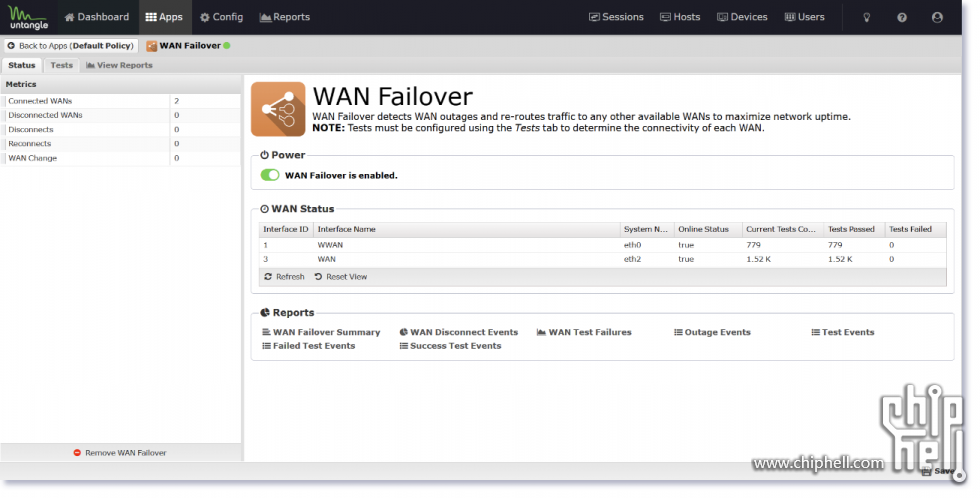The width and height of the screenshot is (980, 498).
Task: Open the View Reports tab
Action: [119, 65]
